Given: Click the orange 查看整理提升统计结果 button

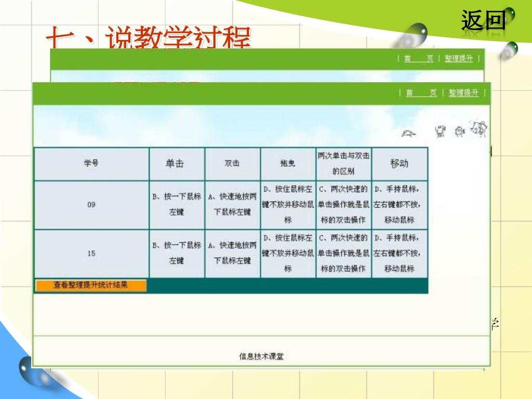Looking at the screenshot, I should point(90,285).
